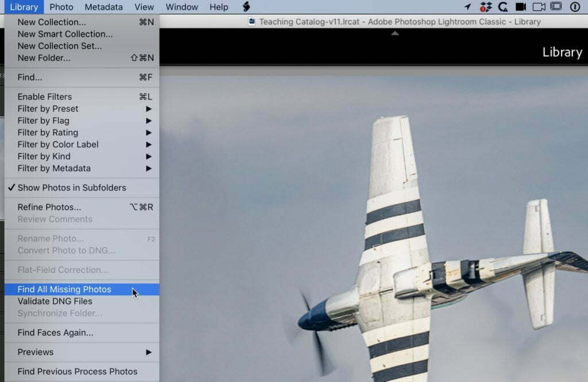Image resolution: width=588 pixels, height=382 pixels.
Task: Open the Window menu
Action: point(182,7)
